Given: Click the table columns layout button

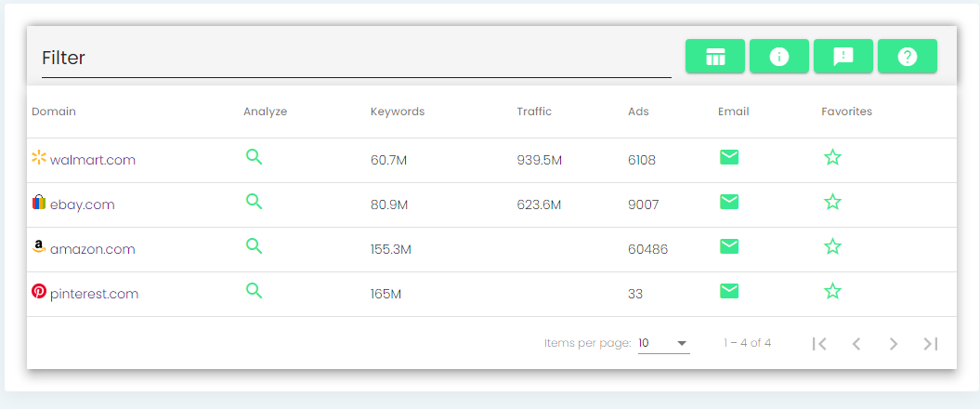Looking at the screenshot, I should [715, 57].
